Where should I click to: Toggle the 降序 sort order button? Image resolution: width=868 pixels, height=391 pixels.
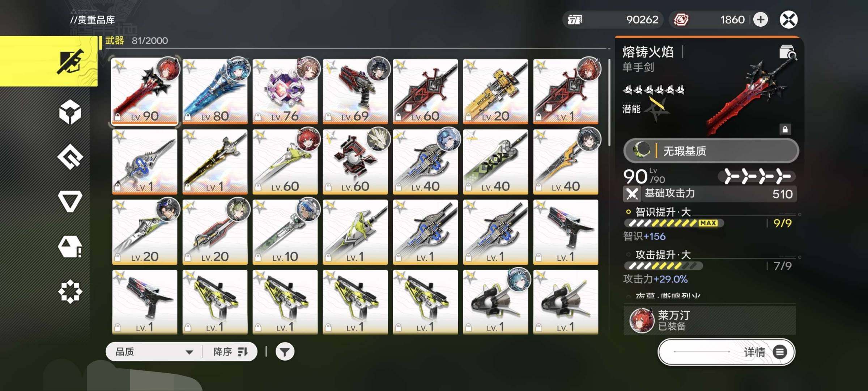coord(230,352)
